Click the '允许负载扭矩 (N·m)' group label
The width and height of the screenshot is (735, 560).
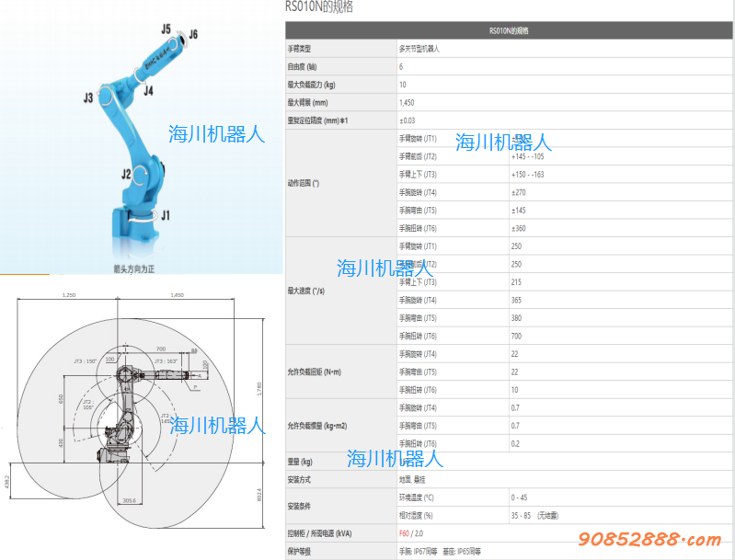click(314, 372)
